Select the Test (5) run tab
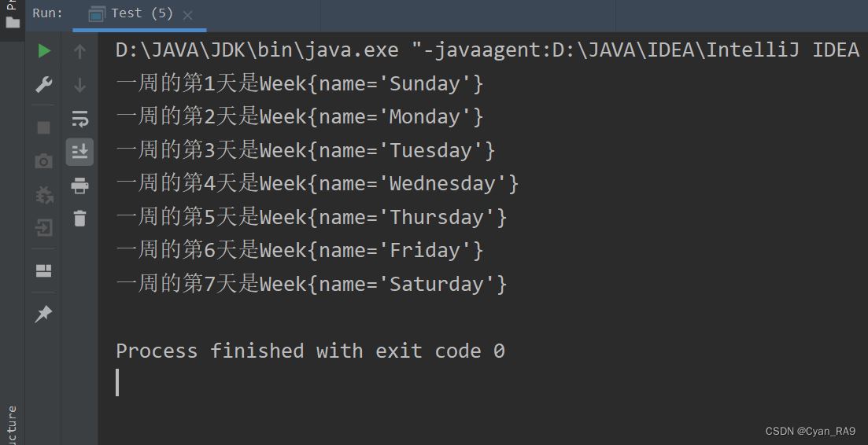 click(131, 14)
